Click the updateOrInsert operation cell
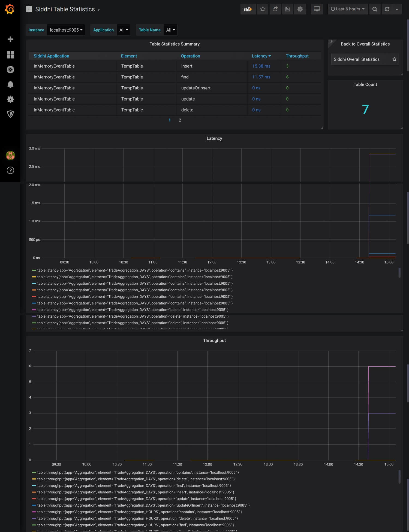 212,88
